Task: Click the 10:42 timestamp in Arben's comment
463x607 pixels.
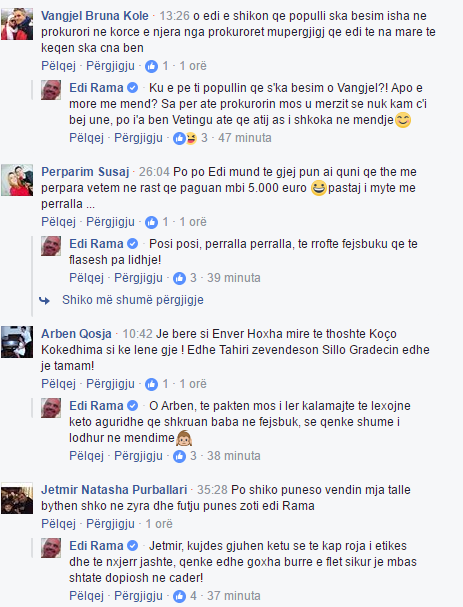Action: [x=137, y=334]
